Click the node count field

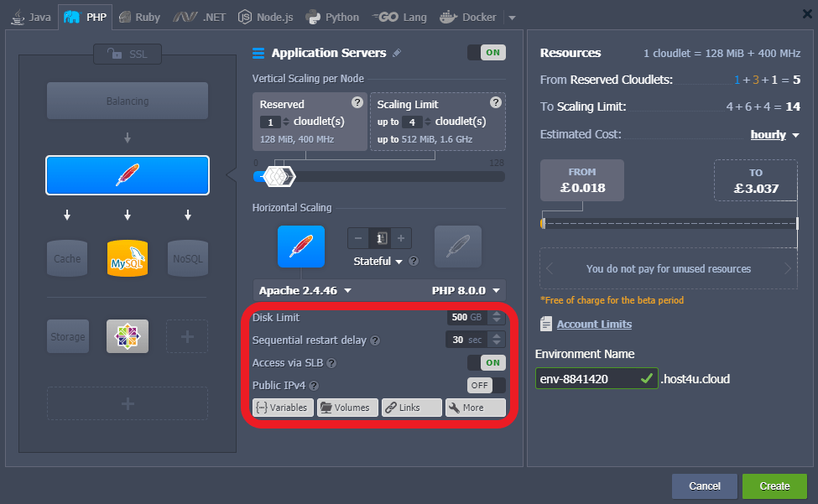pyautogui.click(x=379, y=238)
